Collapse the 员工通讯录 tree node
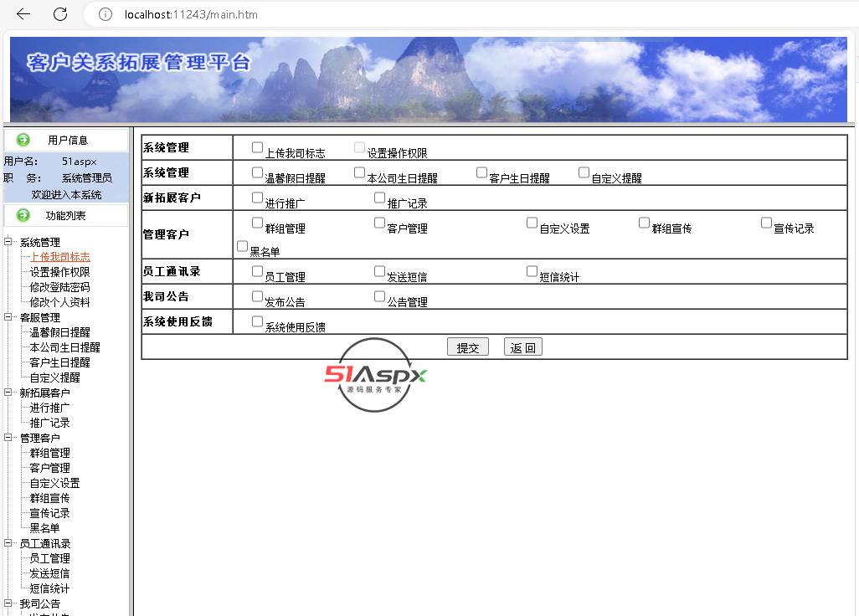Screen dimensions: 859x616 (8, 543)
